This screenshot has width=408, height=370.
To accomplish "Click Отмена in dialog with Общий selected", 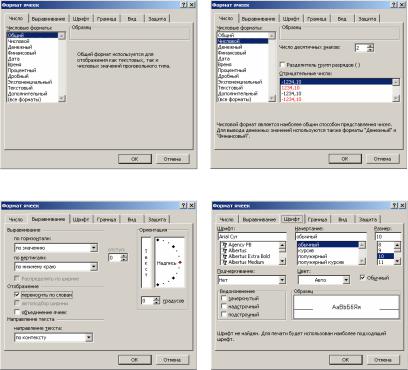I will (172, 159).
